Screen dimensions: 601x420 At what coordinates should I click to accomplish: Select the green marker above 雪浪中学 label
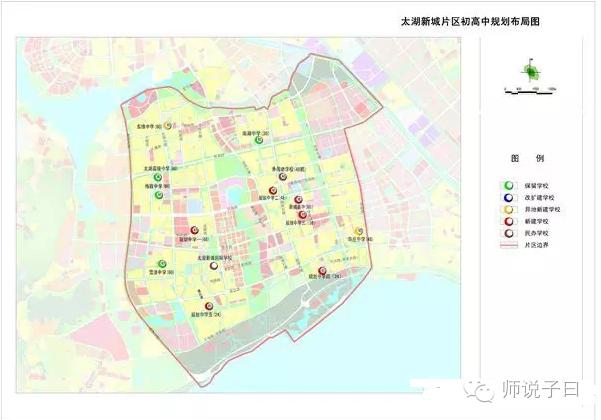(162, 264)
